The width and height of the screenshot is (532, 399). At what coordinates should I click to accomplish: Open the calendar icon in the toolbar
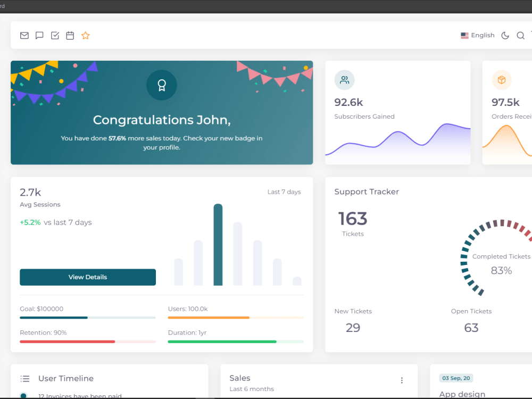[x=70, y=35]
